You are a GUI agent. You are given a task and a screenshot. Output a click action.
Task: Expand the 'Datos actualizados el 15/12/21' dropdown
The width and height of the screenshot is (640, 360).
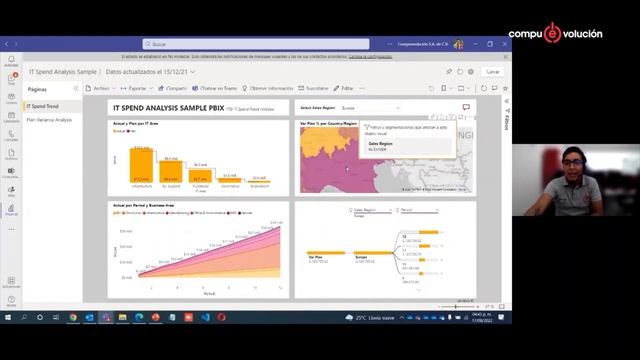coord(193,72)
